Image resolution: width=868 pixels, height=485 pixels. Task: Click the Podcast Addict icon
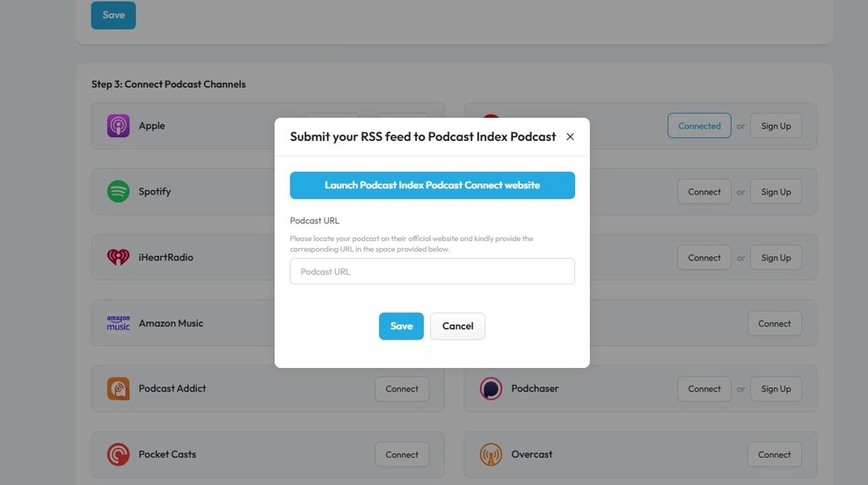coord(119,389)
